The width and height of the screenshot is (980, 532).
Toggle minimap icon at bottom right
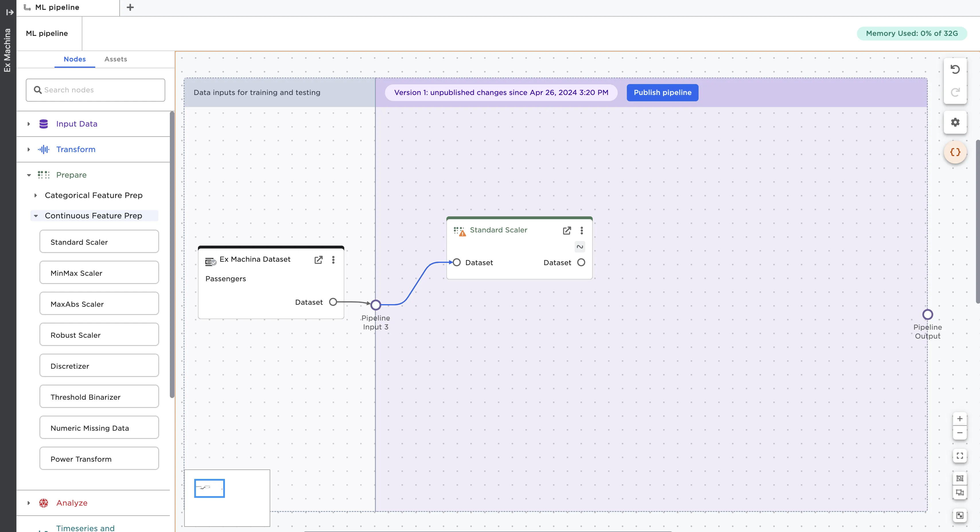(959, 515)
